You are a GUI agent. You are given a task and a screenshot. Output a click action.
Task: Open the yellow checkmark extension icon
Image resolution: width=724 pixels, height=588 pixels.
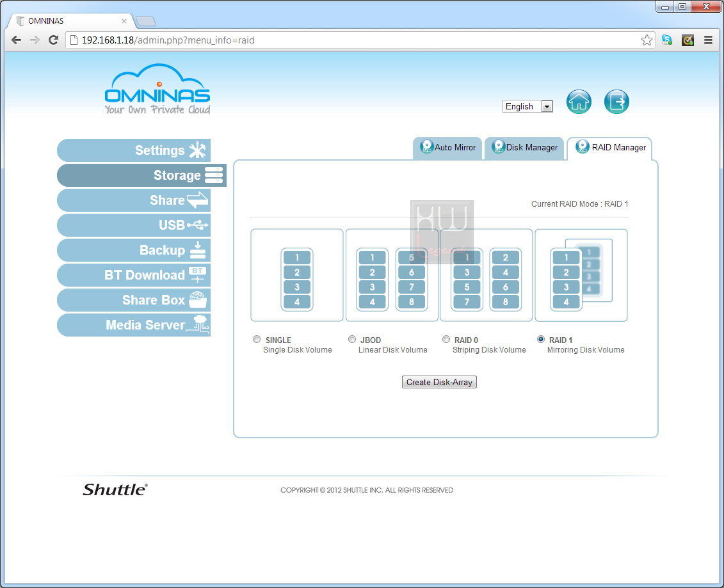pyautogui.click(x=688, y=40)
